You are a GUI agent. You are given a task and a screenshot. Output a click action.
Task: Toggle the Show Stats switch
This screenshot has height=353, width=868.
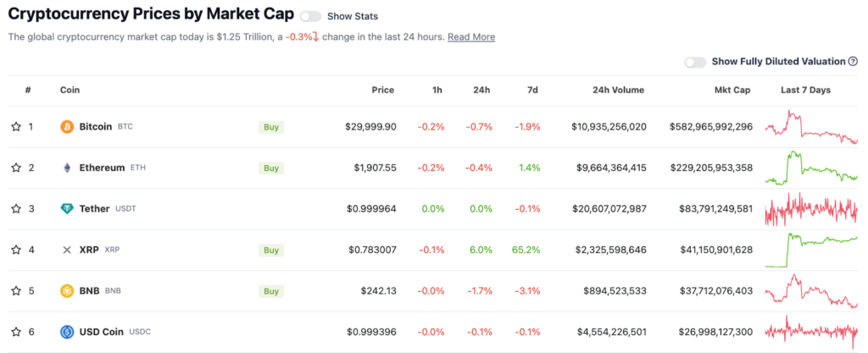[310, 17]
